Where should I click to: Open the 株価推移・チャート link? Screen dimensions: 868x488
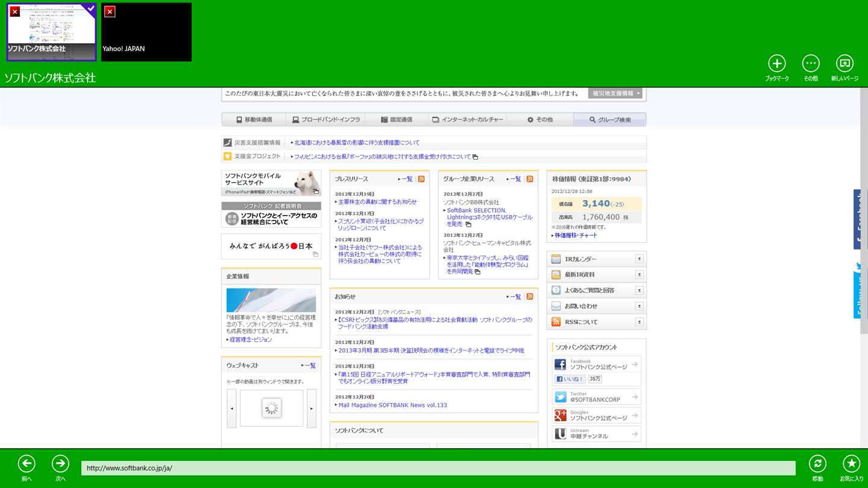pos(575,236)
